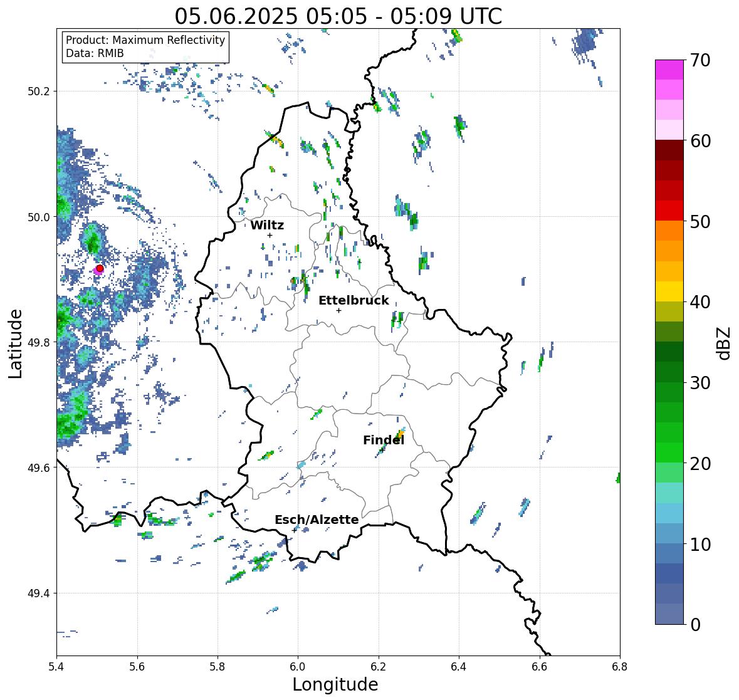Click the Ettelbruck station label
739x700 pixels.
tap(354, 301)
